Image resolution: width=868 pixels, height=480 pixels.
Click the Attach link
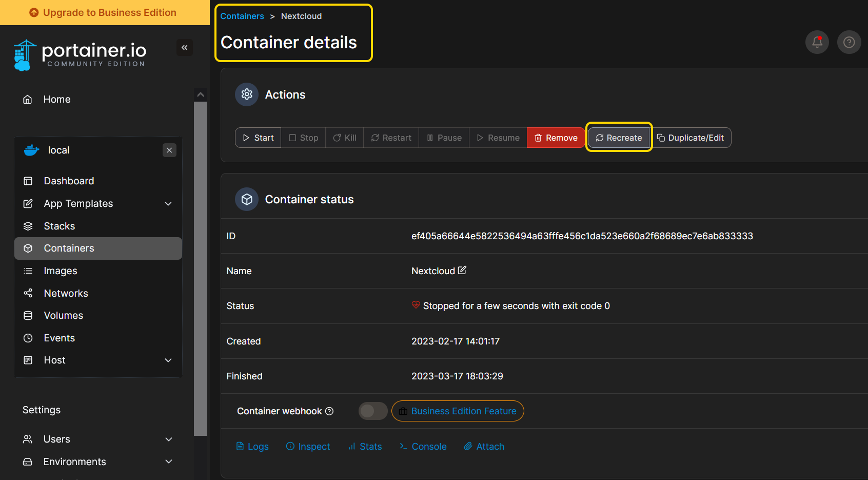tap(484, 447)
